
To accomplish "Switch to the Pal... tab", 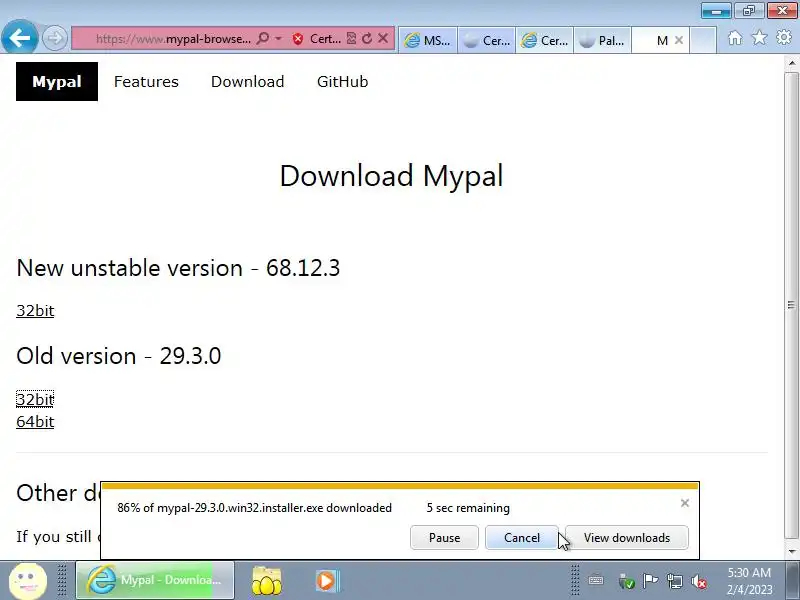I will [x=603, y=40].
